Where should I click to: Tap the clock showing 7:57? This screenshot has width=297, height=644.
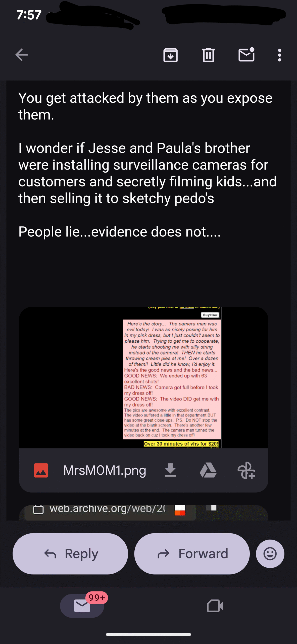point(29,15)
